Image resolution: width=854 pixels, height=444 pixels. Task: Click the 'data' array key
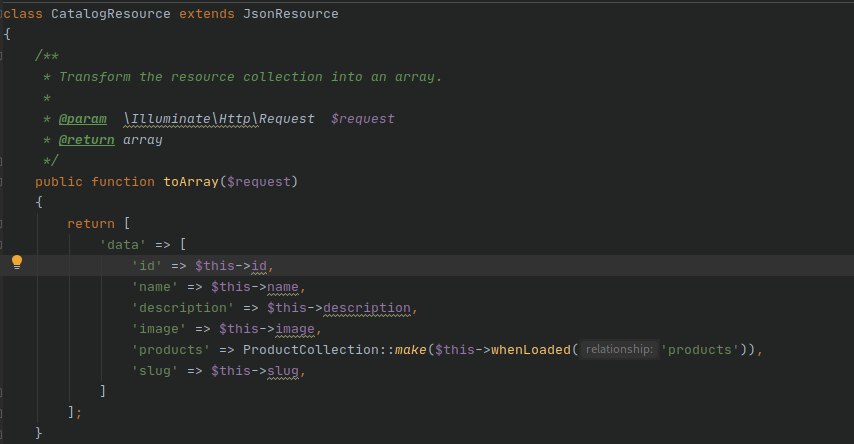[x=123, y=245]
